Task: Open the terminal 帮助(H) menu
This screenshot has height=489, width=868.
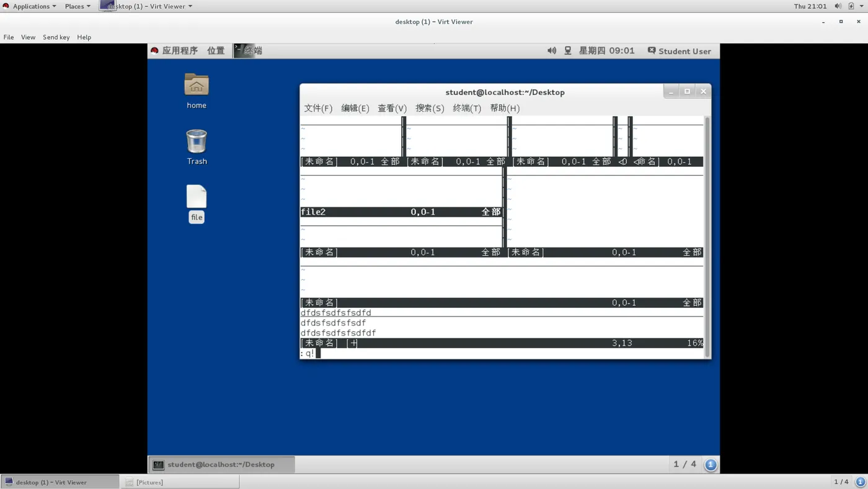Action: [x=505, y=108]
